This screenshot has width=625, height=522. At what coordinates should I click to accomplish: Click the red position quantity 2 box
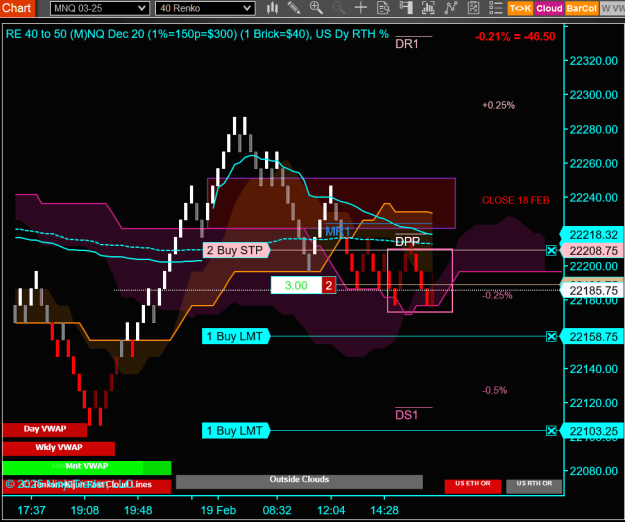click(x=328, y=285)
